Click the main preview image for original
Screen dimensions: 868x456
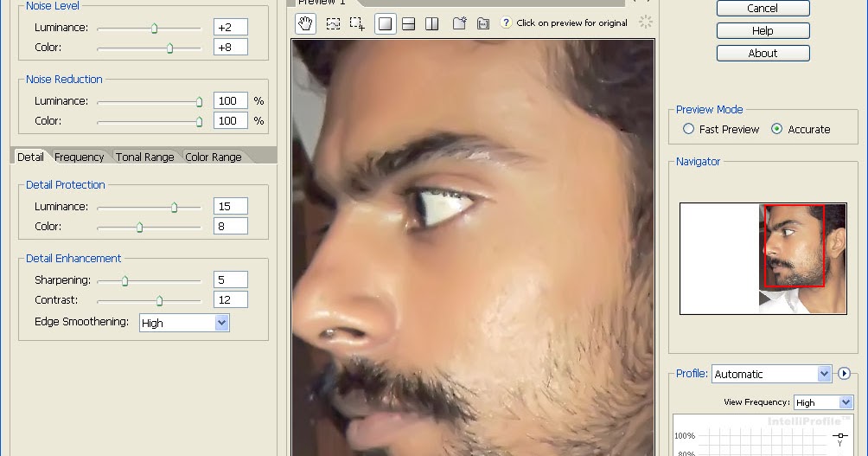coord(473,247)
